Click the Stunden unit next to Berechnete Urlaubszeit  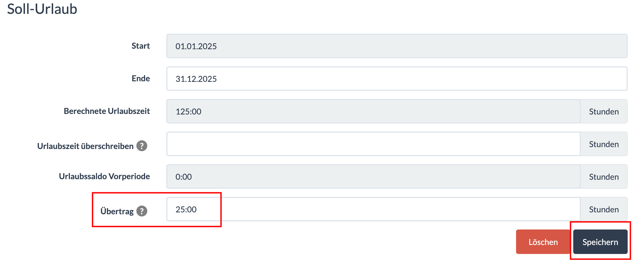tap(604, 111)
